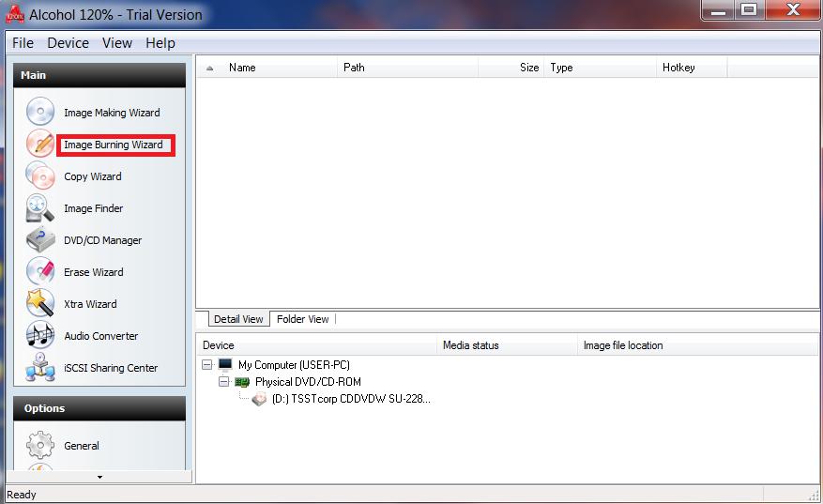Click the Device column header
The image size is (823, 504).
pyautogui.click(x=317, y=345)
